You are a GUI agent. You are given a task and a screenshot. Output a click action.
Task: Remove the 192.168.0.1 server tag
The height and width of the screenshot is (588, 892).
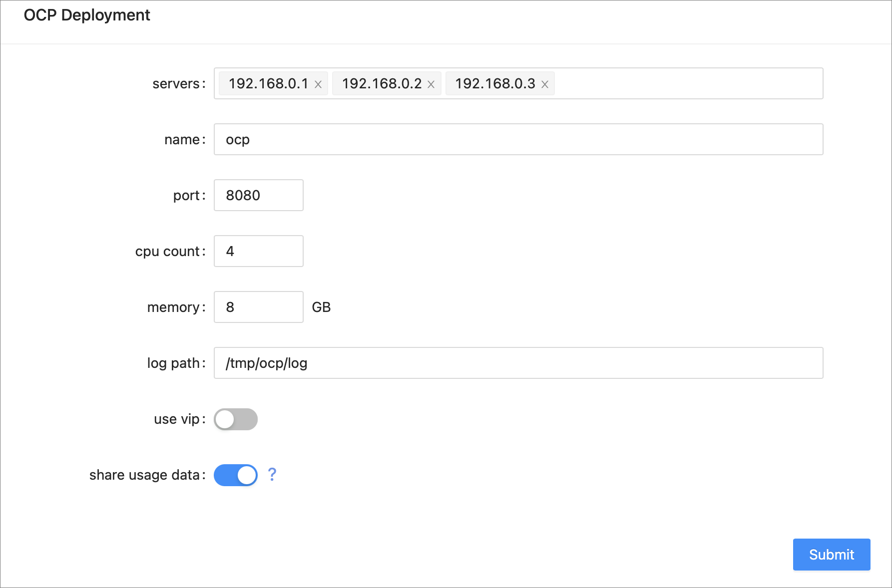[318, 84]
